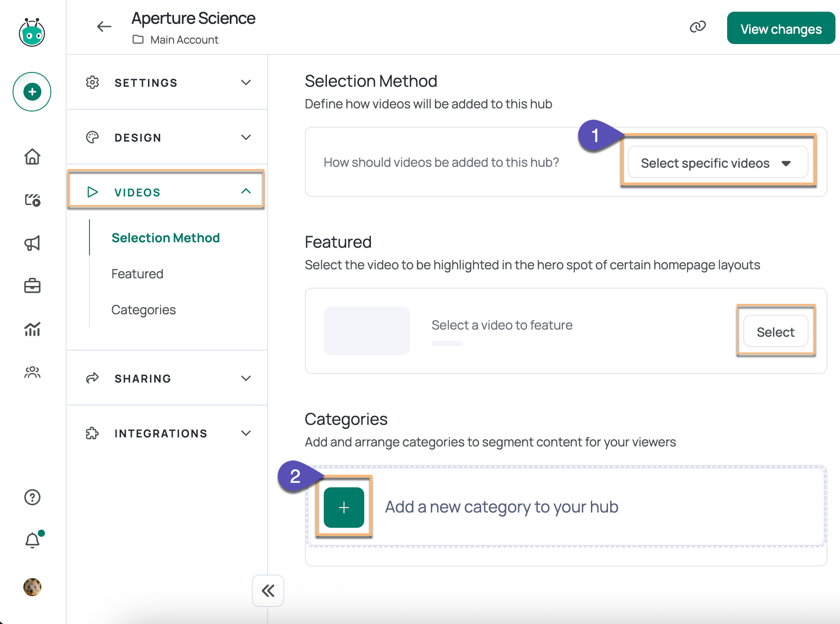Viewport: 840px width, 624px height.
Task: Go back with the left arrow
Action: click(104, 27)
